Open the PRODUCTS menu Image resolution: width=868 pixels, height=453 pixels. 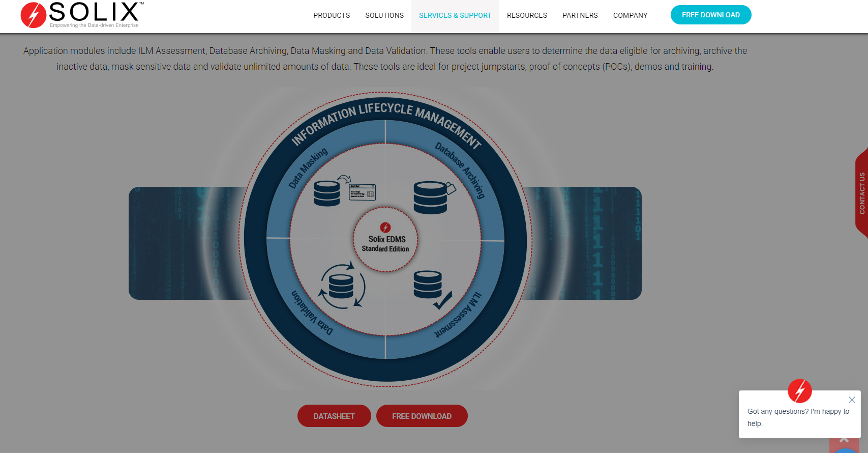(332, 15)
